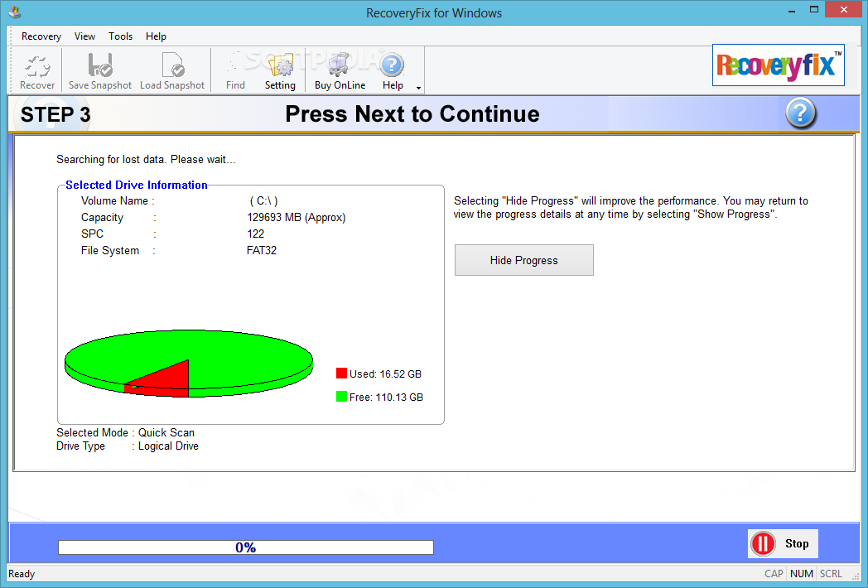This screenshot has height=588, width=868.
Task: Open the Recovery menu
Action: 41,36
